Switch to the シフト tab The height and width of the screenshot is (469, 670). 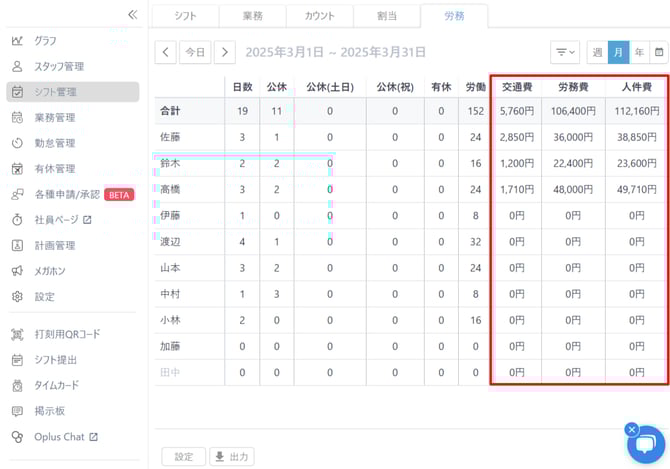pos(184,16)
